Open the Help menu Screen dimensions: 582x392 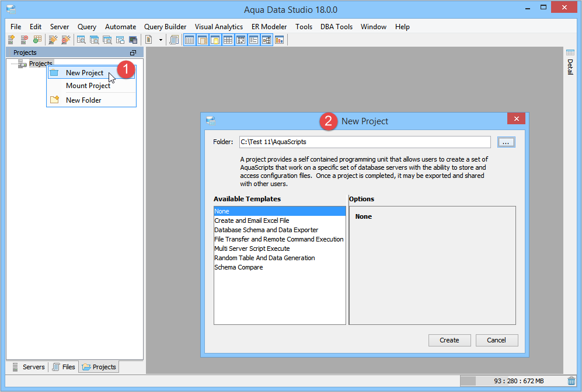(402, 27)
